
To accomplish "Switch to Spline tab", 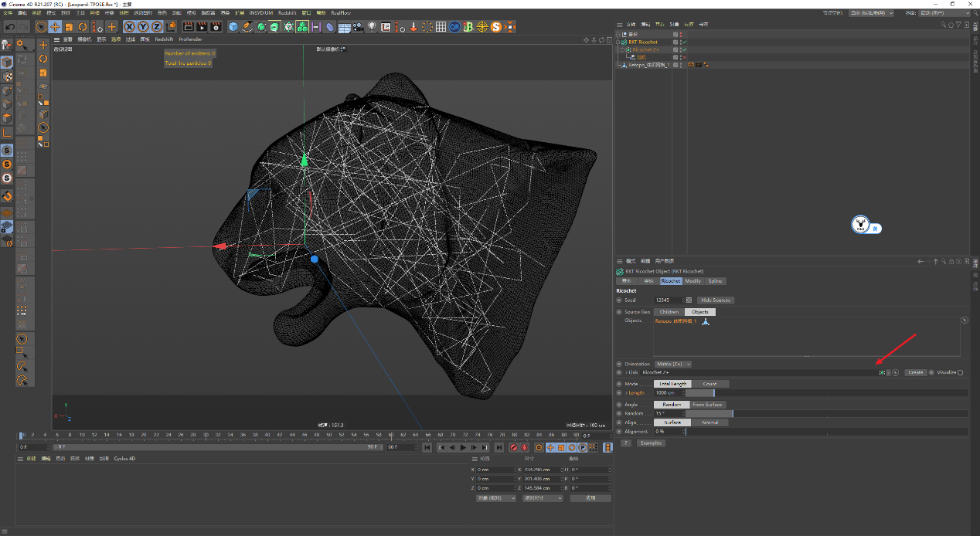I will (715, 281).
